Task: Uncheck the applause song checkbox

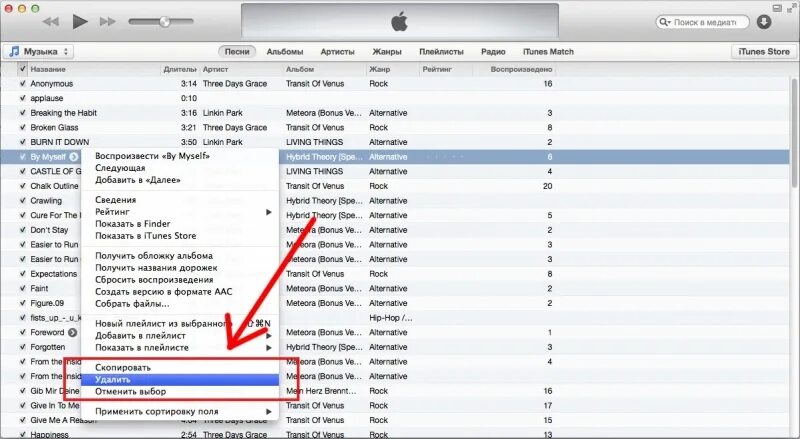Action: (22, 98)
